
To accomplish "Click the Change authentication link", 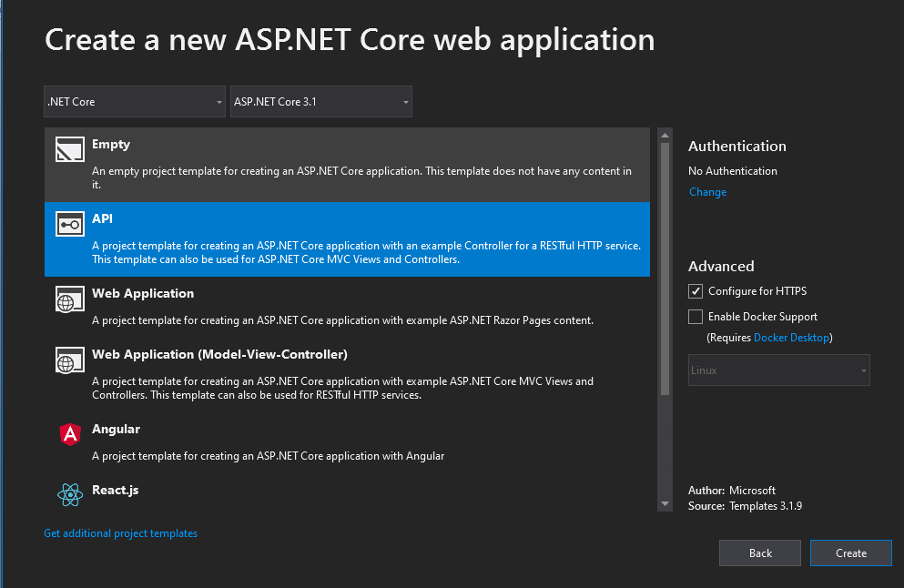I will tap(707, 192).
